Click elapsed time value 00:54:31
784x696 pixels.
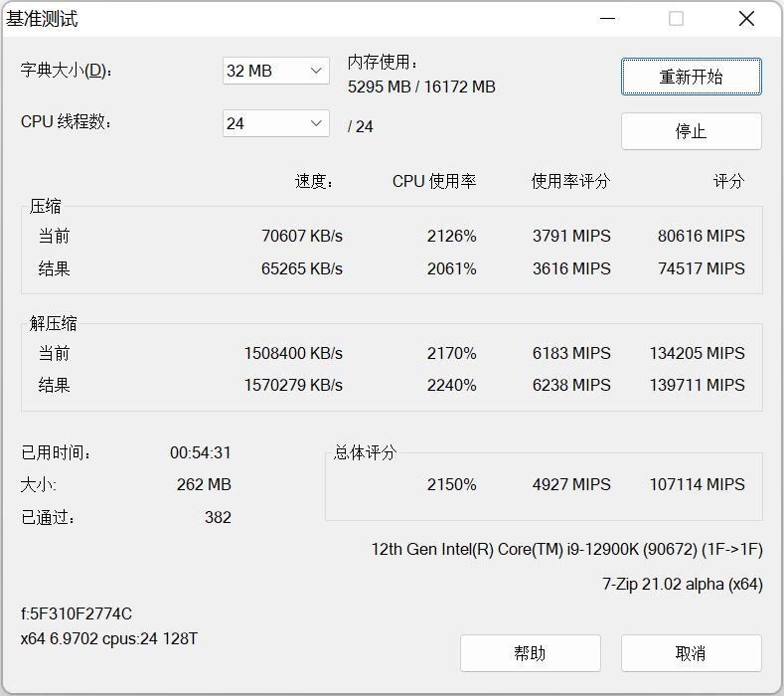pyautogui.click(x=201, y=452)
